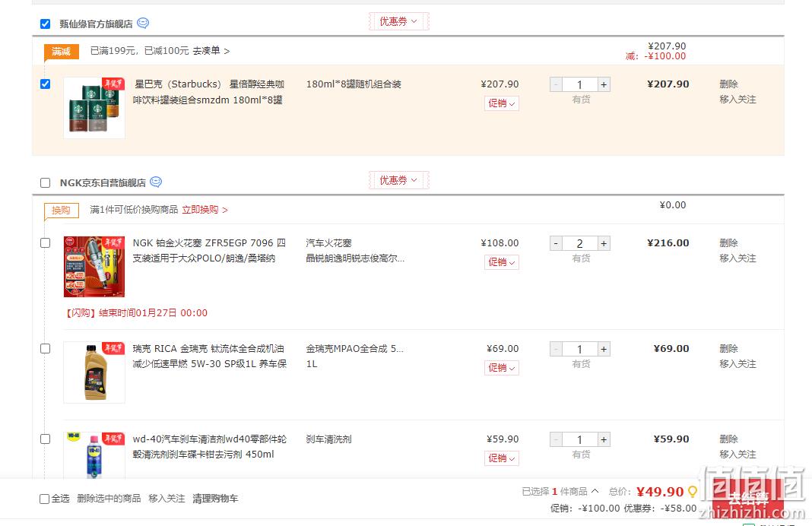Click the wd-40 清洗剂 quantity input field
The image size is (812, 526).
(580, 439)
